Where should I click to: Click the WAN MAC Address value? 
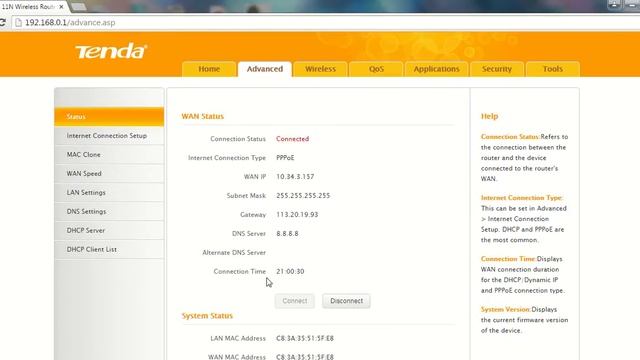point(305,357)
